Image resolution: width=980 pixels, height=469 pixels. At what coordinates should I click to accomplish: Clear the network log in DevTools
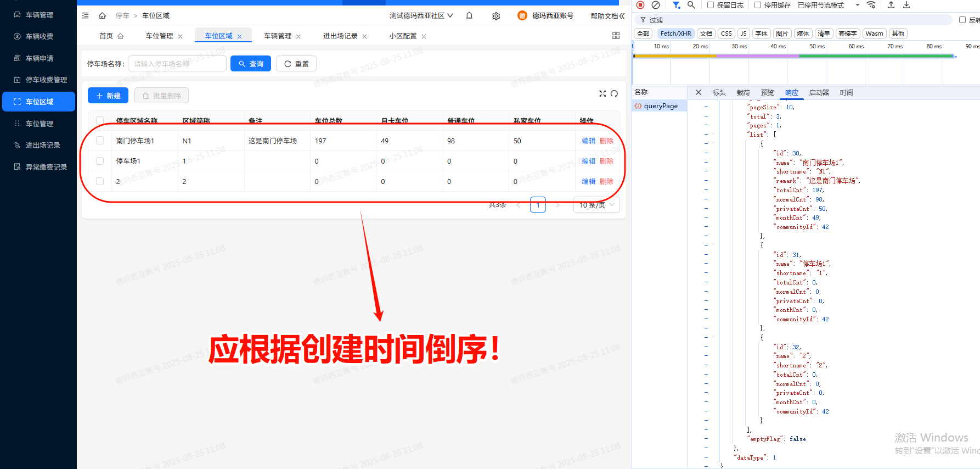[656, 5]
